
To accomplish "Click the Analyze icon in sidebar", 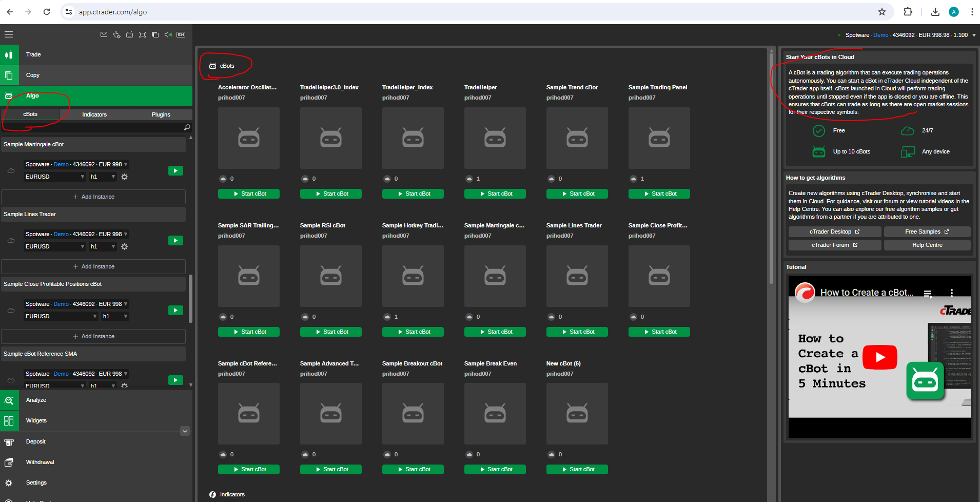I will coord(9,400).
